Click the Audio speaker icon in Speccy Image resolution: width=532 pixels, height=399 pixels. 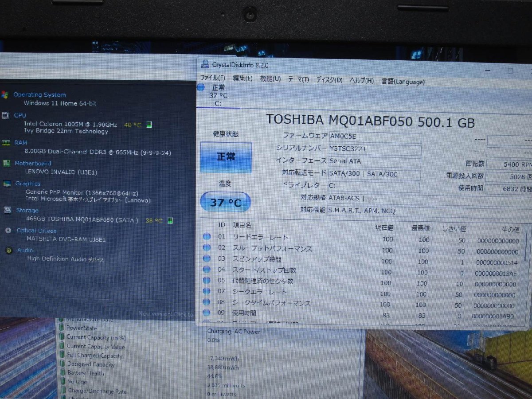point(8,250)
